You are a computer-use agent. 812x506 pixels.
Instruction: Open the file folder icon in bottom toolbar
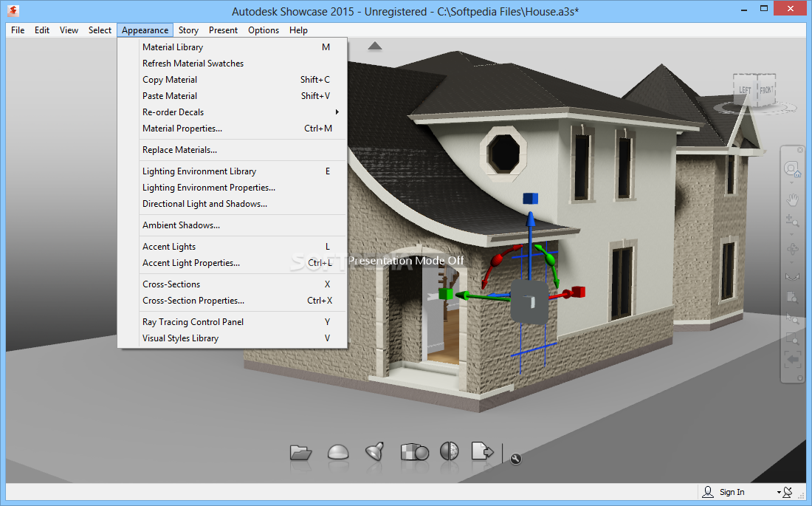300,453
